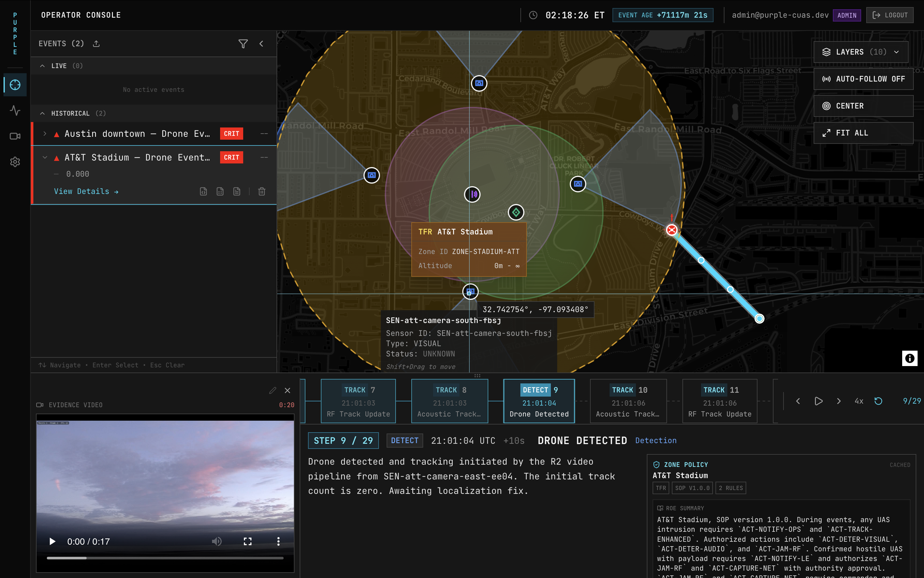Screen dimensions: 924x578
Task: Click the evidence video thumbnail
Action: [x=165, y=493]
